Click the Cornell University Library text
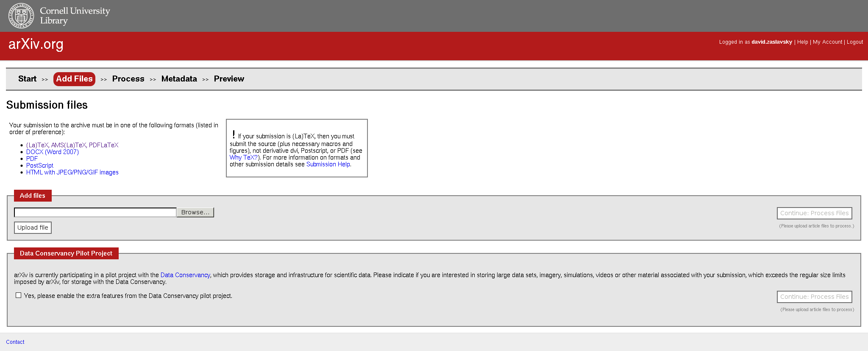This screenshot has width=868, height=351. point(75,16)
